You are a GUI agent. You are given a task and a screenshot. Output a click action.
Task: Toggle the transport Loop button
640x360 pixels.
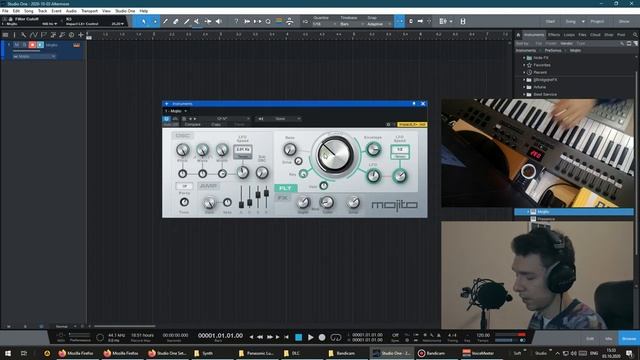point(336,337)
